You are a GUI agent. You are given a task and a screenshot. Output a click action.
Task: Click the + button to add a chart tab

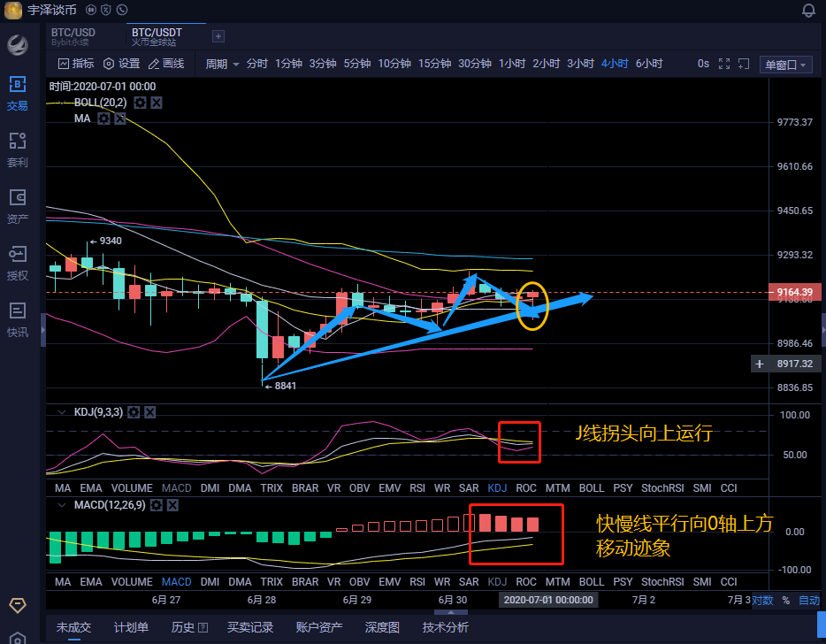coord(217,37)
